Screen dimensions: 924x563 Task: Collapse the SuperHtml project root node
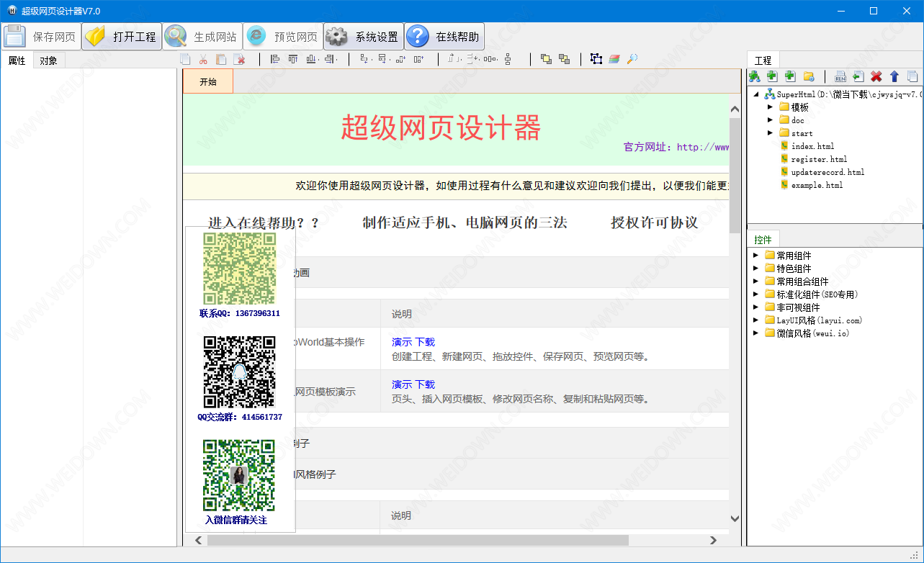[x=756, y=94]
